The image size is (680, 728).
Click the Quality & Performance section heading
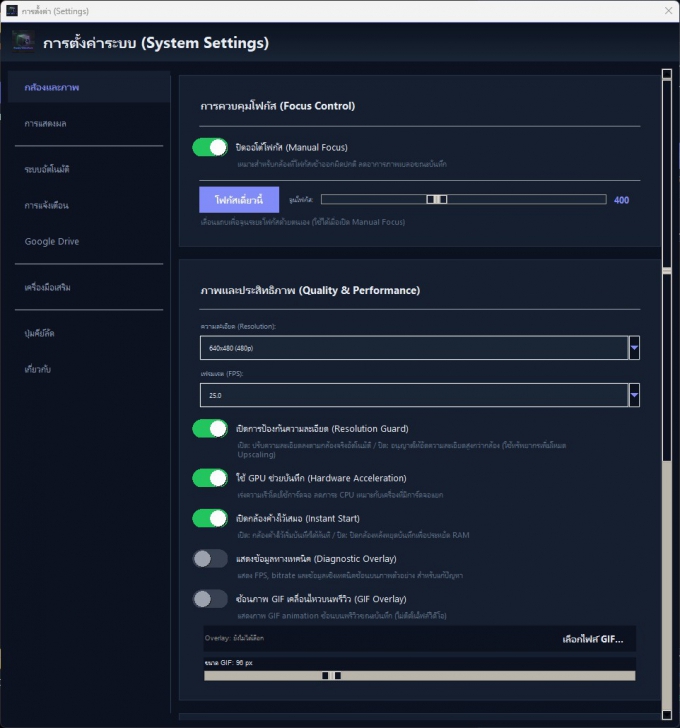point(310,290)
